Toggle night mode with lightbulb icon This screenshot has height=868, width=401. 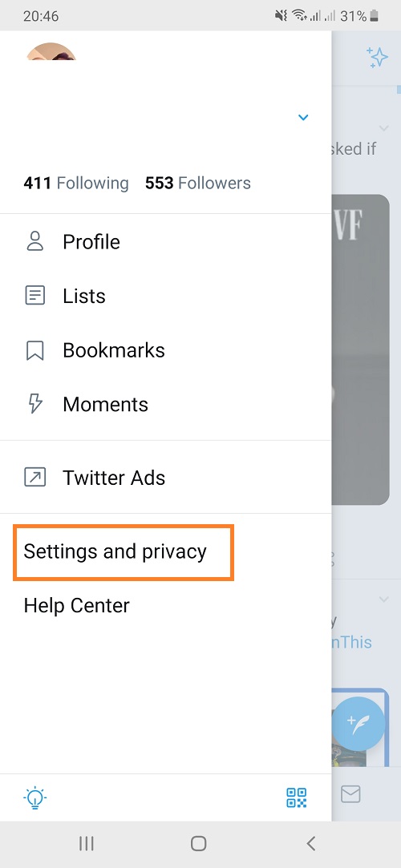click(x=35, y=797)
